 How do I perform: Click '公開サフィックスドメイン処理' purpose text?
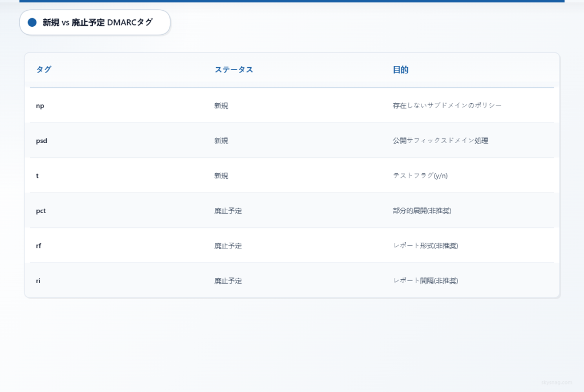(440, 141)
